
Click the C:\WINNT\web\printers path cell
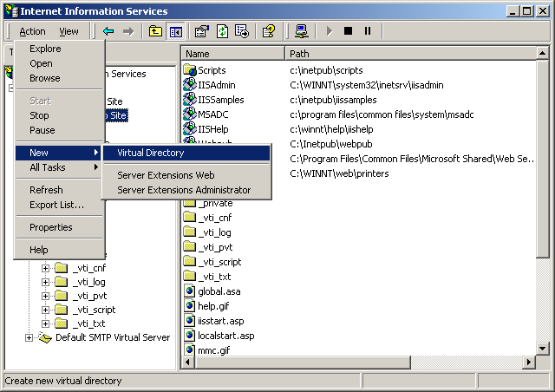tap(339, 173)
